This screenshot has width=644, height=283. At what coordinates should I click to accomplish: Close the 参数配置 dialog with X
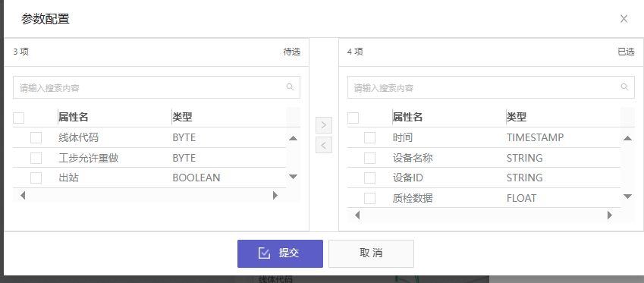(624, 18)
